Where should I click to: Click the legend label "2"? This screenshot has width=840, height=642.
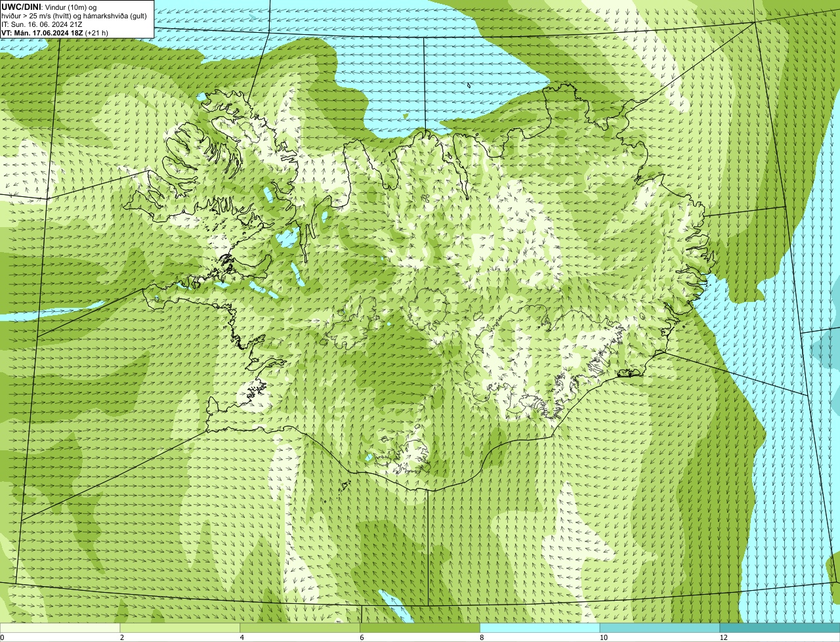122,637
